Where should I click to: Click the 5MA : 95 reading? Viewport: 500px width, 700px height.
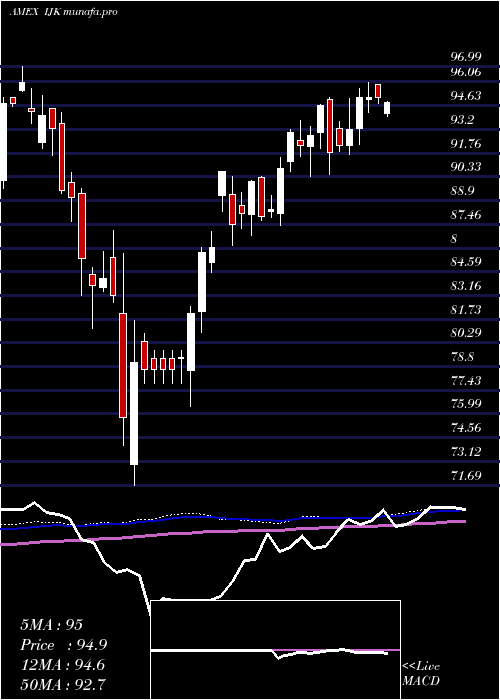(x=51, y=625)
